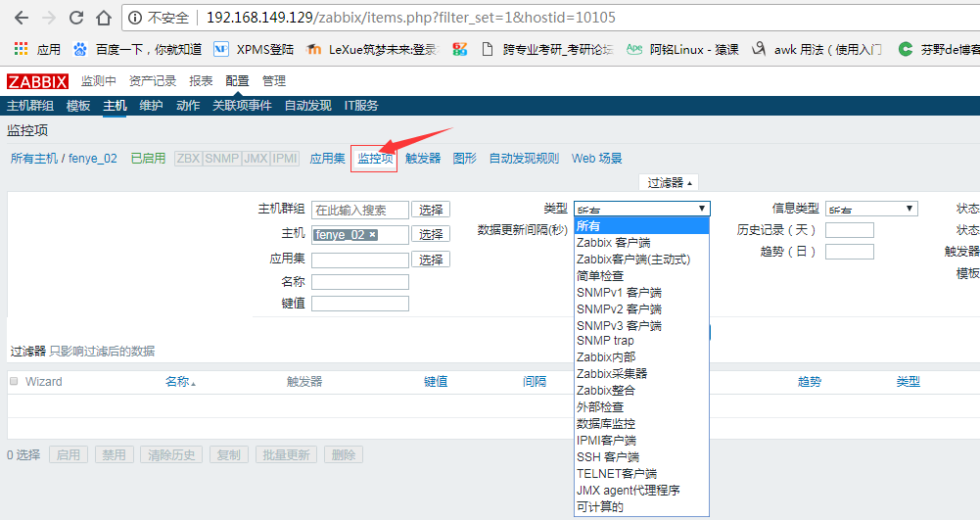The height and width of the screenshot is (520, 980).
Task: Click the ZABBIX logo
Action: pos(37,81)
